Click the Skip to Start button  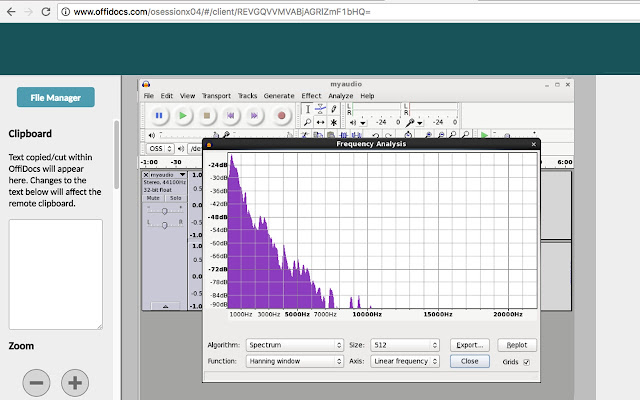[x=231, y=116]
